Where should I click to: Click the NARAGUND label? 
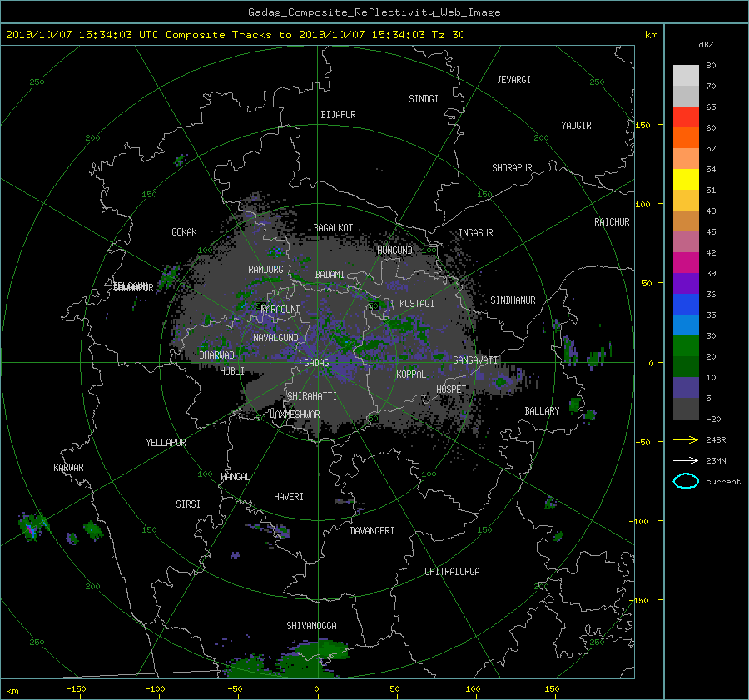click(281, 310)
